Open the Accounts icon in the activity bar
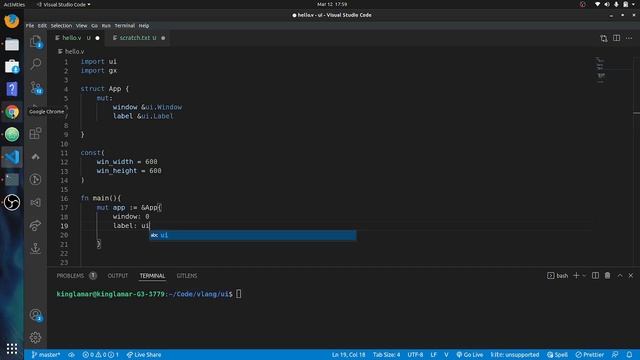The width and height of the screenshot is (640, 360). 36,315
